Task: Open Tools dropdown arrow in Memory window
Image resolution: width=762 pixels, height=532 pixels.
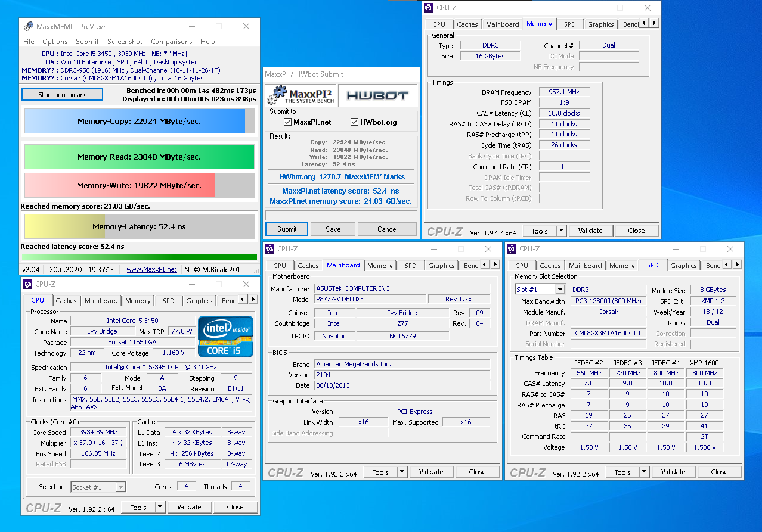Action: click(x=561, y=231)
